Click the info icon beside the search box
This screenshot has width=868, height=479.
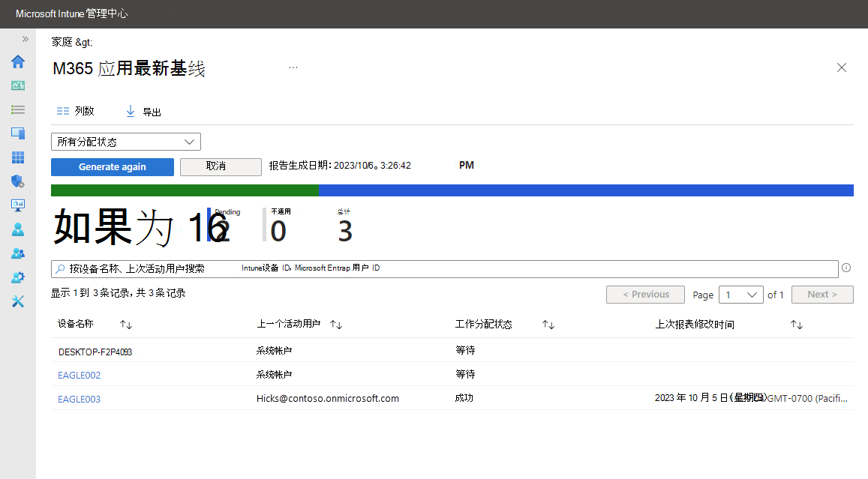(x=846, y=268)
